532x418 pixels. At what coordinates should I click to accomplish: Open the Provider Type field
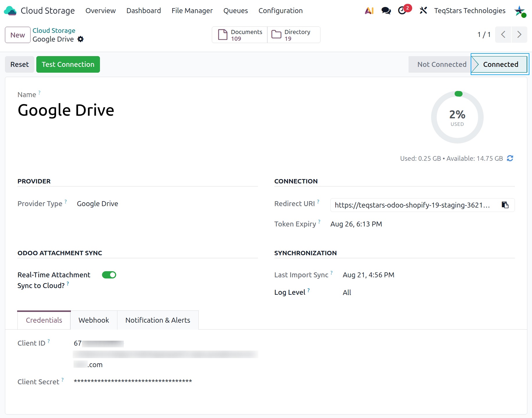(x=97, y=204)
